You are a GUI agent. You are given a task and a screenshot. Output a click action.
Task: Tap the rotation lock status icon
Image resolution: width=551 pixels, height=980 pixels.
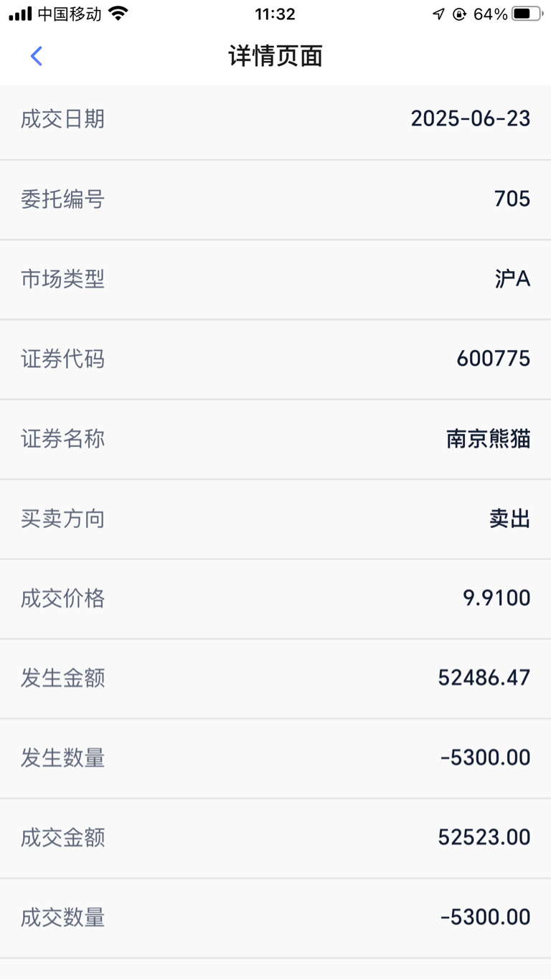(x=459, y=14)
